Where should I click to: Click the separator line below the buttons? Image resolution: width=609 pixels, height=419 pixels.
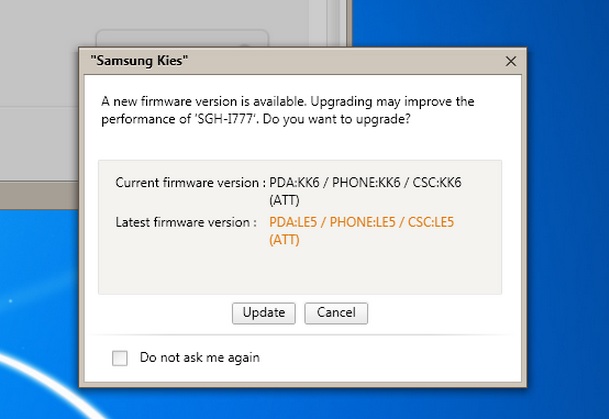click(x=303, y=334)
